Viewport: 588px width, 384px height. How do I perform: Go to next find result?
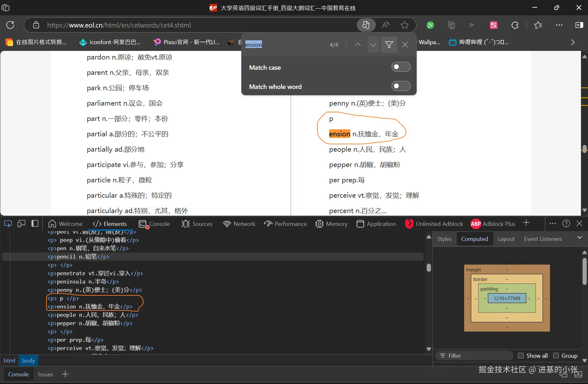(x=373, y=44)
